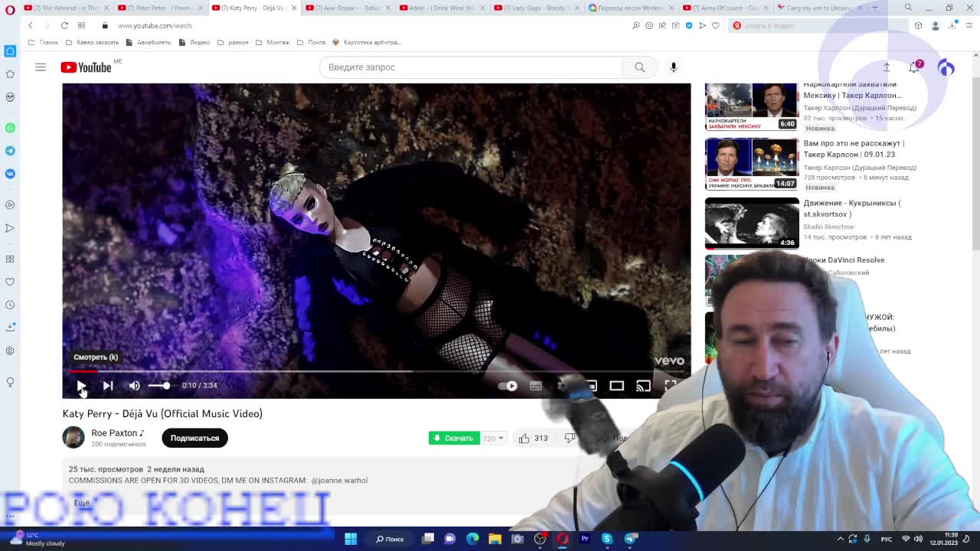Screen dimensions: 980x551
Task: Start YouTube voice search microphone
Action: coord(674,67)
